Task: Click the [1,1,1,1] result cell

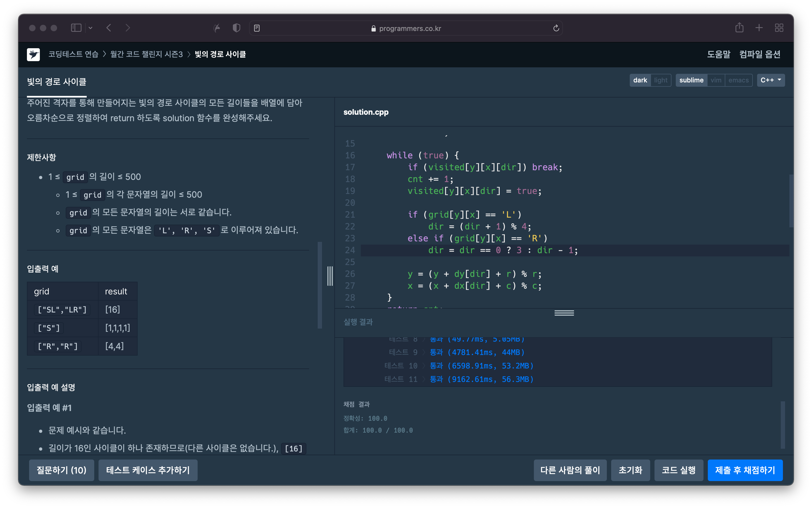Action: [118, 328]
